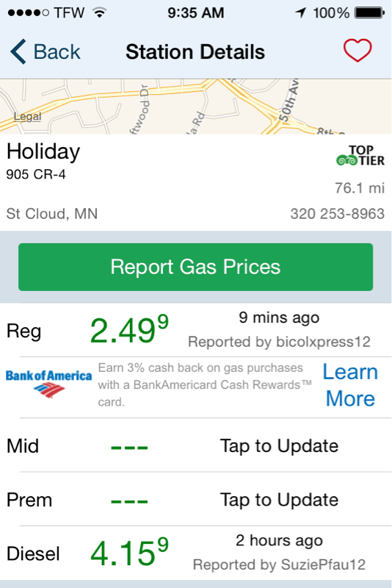This screenshot has height=588, width=392.
Task: Tap the Back chevron arrow
Action: click(18, 51)
